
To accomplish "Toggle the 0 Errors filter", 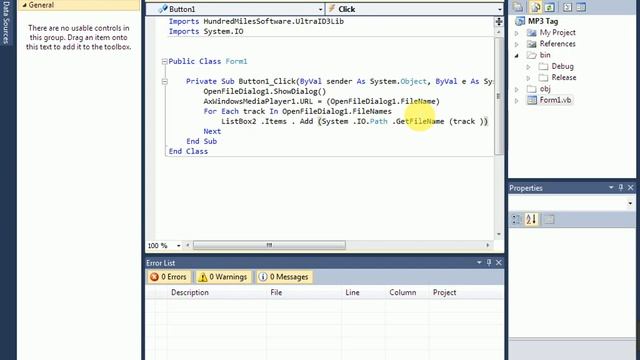I will pyautogui.click(x=169, y=277).
